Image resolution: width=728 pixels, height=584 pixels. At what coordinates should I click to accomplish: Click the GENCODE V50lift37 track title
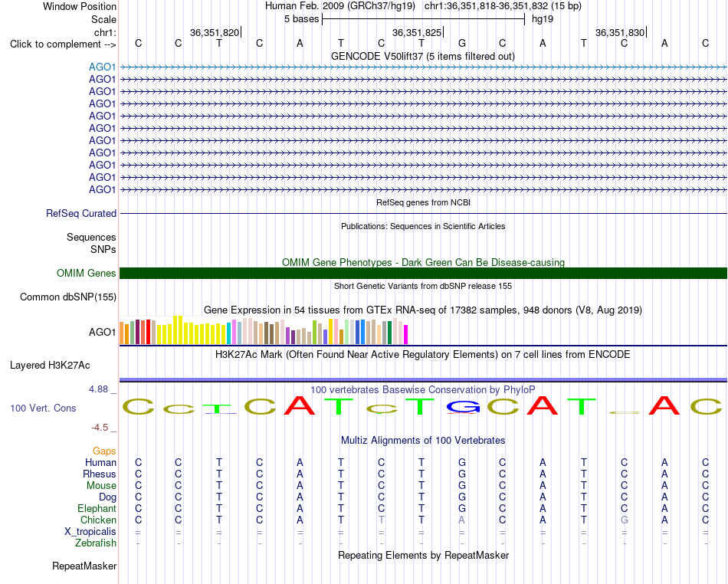[x=422, y=57]
